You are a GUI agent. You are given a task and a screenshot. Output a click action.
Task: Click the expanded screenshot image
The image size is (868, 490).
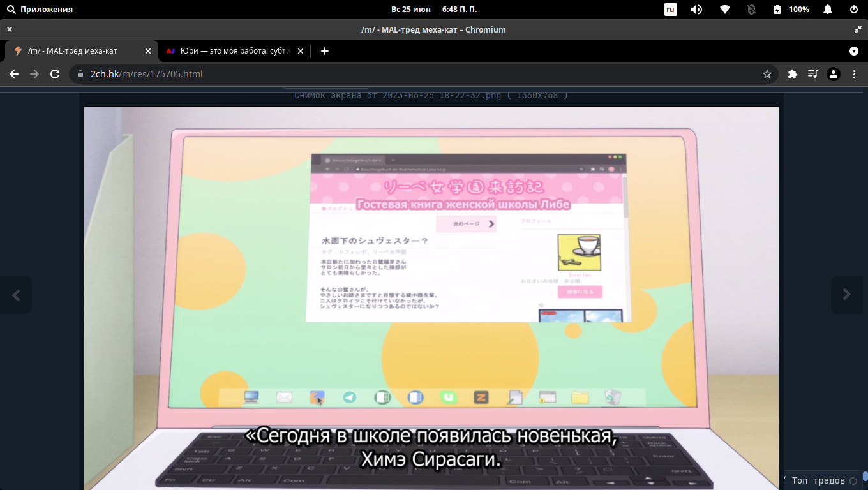point(431,298)
